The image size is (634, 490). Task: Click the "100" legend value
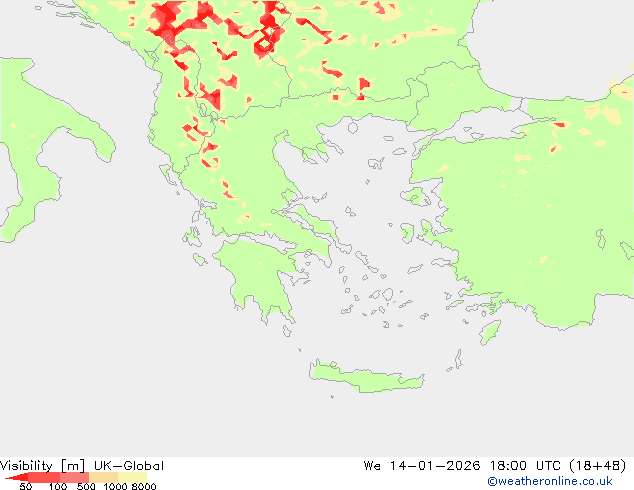click(x=58, y=486)
